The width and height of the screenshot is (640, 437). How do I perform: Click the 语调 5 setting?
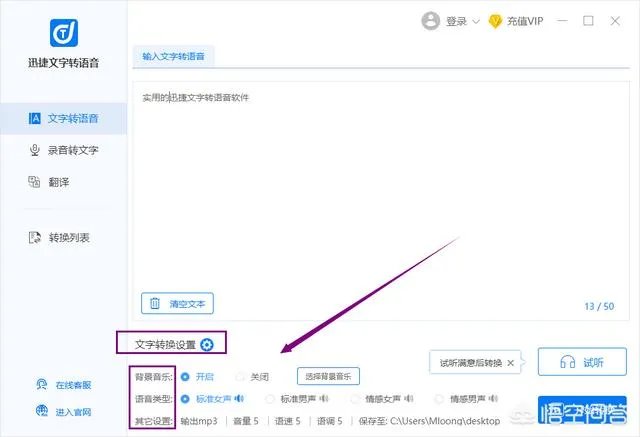(x=330, y=421)
